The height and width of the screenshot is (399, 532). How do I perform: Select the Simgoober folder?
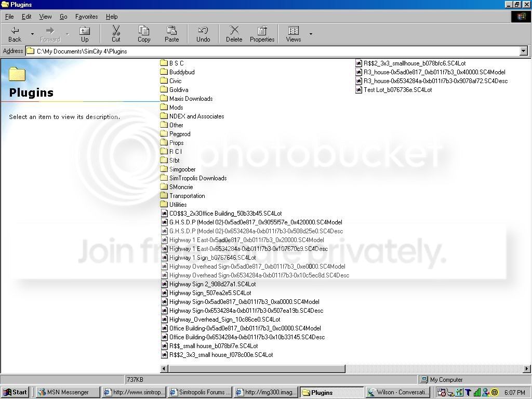pos(178,169)
